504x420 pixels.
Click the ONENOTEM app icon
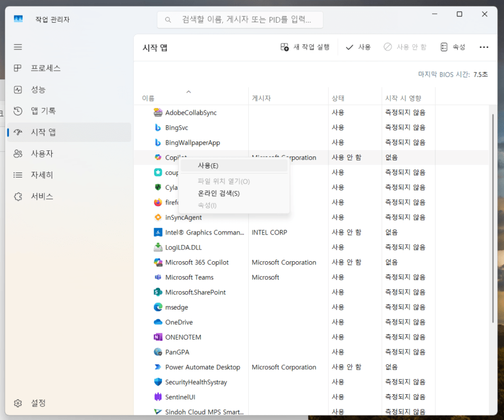(158, 337)
